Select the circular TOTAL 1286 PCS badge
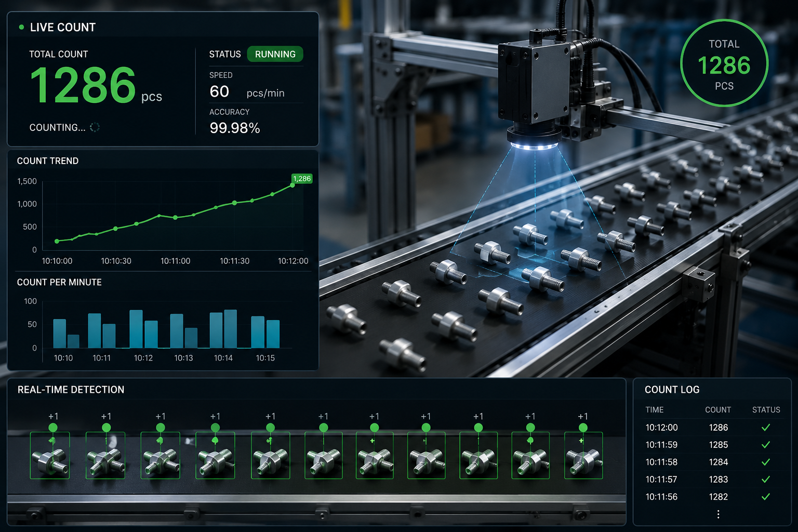The height and width of the screenshot is (532, 798). [x=724, y=63]
